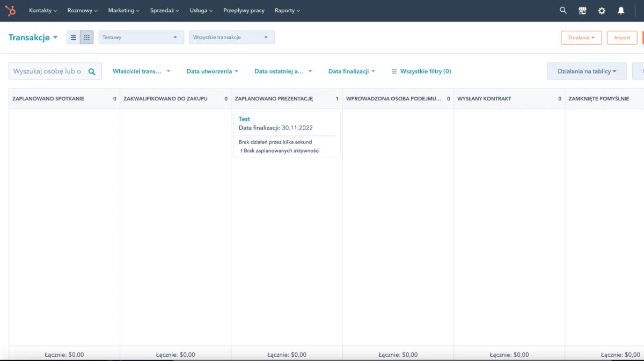Click Brak zaplanowanych aktywności warning
The image size is (644, 361).
pyautogui.click(x=280, y=150)
